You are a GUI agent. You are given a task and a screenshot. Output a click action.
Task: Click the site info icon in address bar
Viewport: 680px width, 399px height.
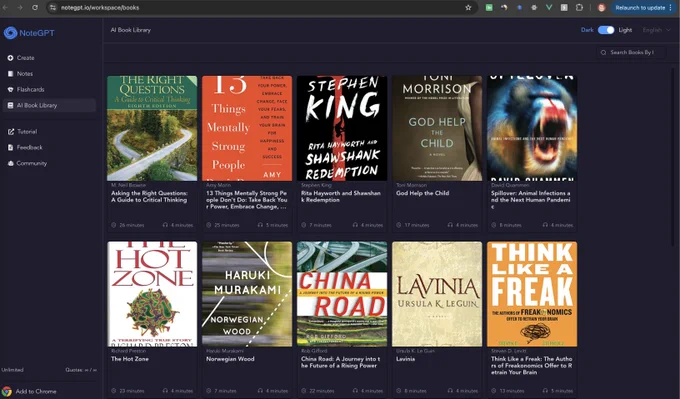coord(53,7)
